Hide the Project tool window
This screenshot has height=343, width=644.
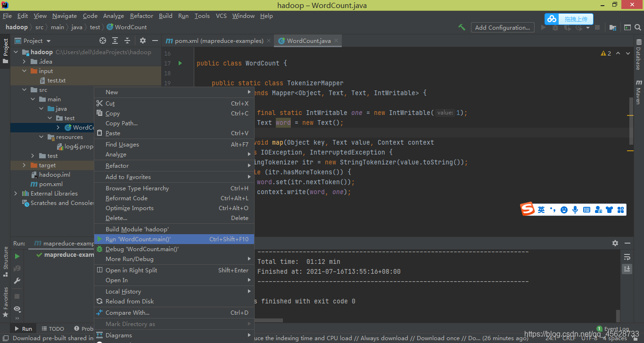(x=155, y=41)
